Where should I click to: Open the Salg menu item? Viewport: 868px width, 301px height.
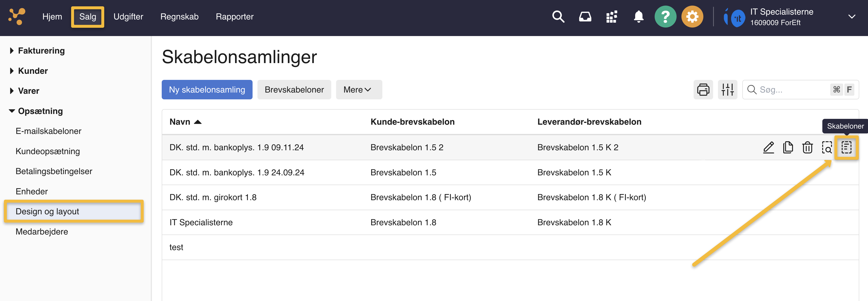87,16
